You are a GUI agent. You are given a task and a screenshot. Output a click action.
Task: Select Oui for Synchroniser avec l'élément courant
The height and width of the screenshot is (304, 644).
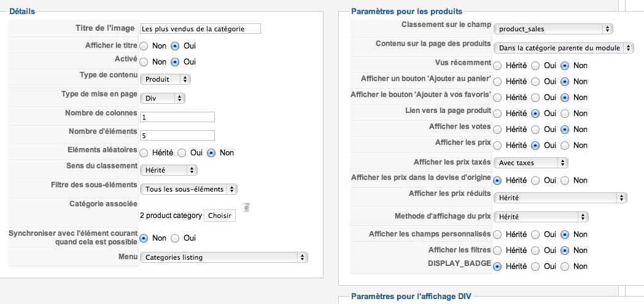pos(175,238)
